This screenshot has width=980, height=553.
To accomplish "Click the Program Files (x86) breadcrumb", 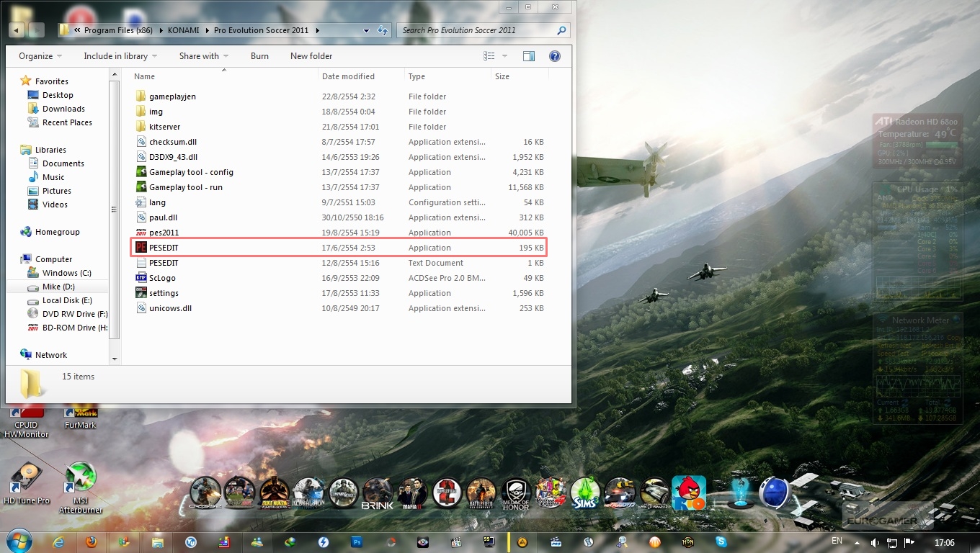I will [x=118, y=30].
